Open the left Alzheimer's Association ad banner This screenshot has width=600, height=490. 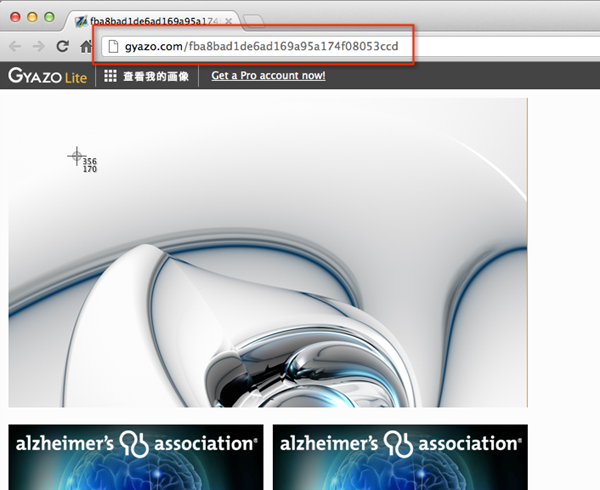tap(136, 457)
